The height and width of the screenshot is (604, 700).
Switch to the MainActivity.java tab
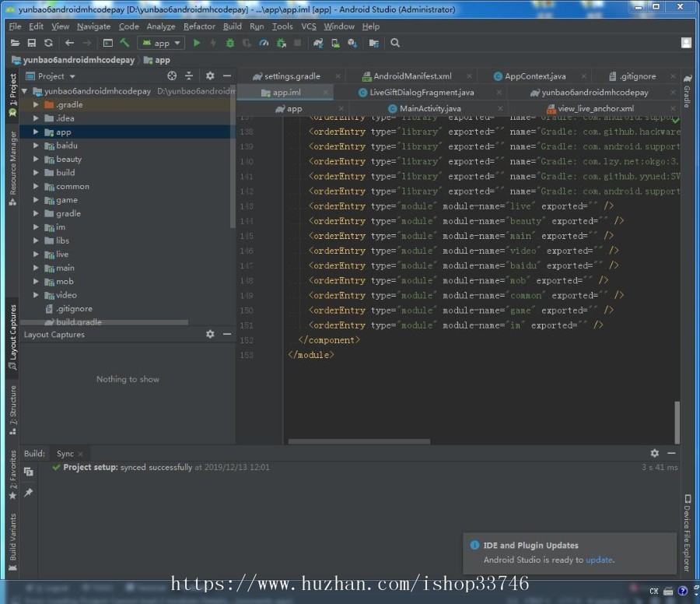point(429,109)
